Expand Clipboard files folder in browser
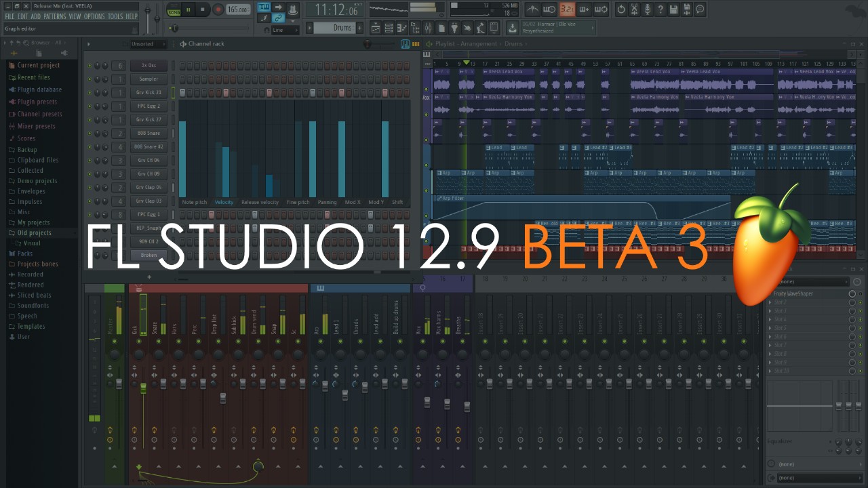 coord(38,160)
